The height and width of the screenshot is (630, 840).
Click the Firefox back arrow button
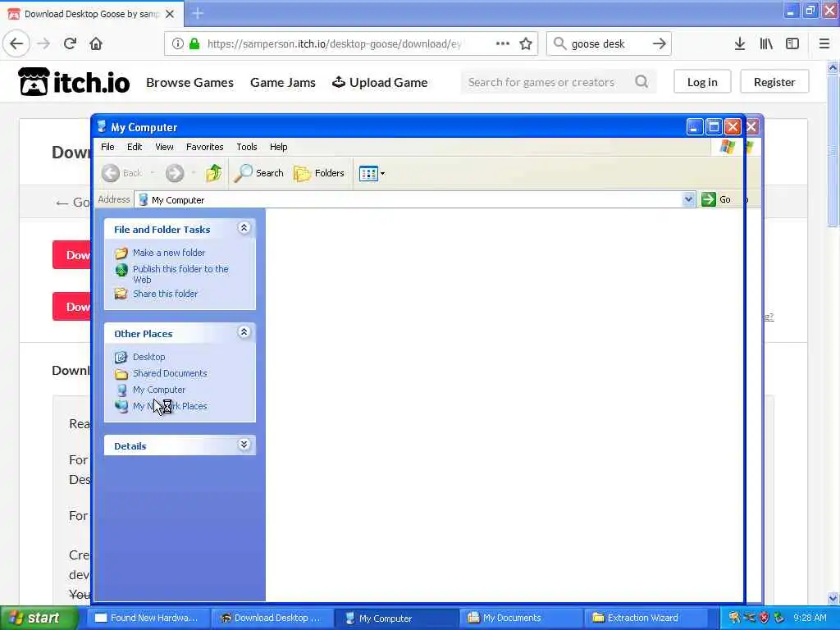[x=16, y=43]
